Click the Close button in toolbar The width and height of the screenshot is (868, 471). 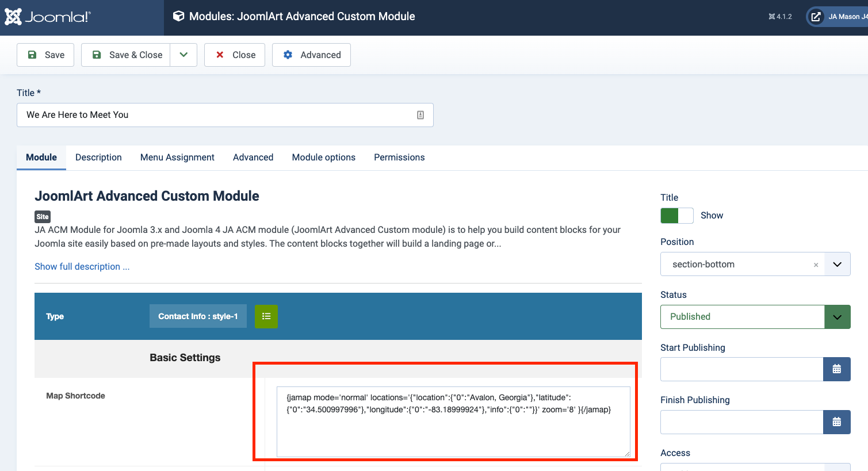[x=235, y=55]
